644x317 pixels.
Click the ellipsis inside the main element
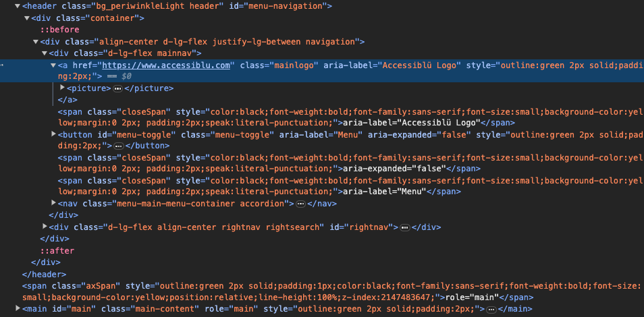(x=491, y=309)
